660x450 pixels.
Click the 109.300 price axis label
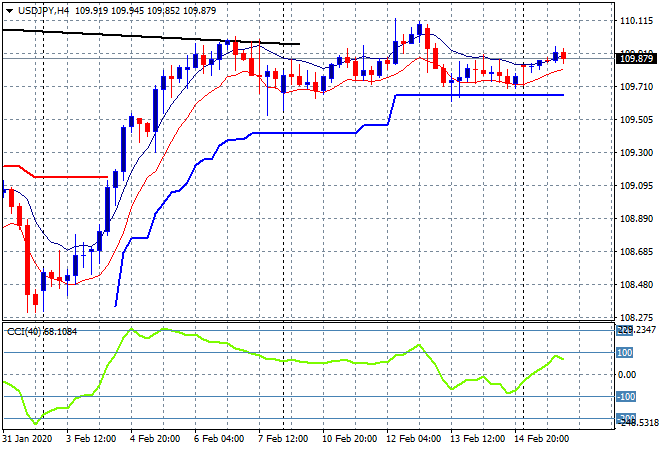tap(636, 152)
